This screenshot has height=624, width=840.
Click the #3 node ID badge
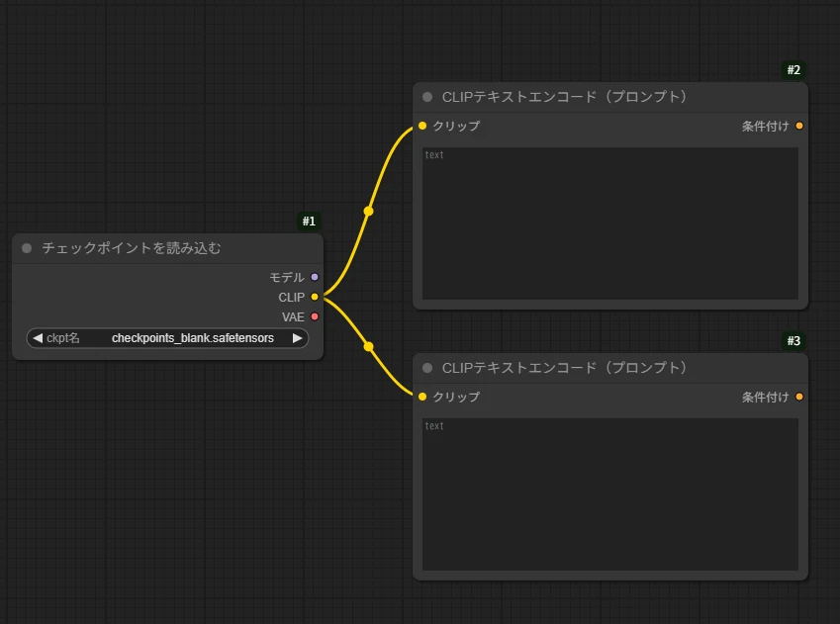tap(793, 341)
